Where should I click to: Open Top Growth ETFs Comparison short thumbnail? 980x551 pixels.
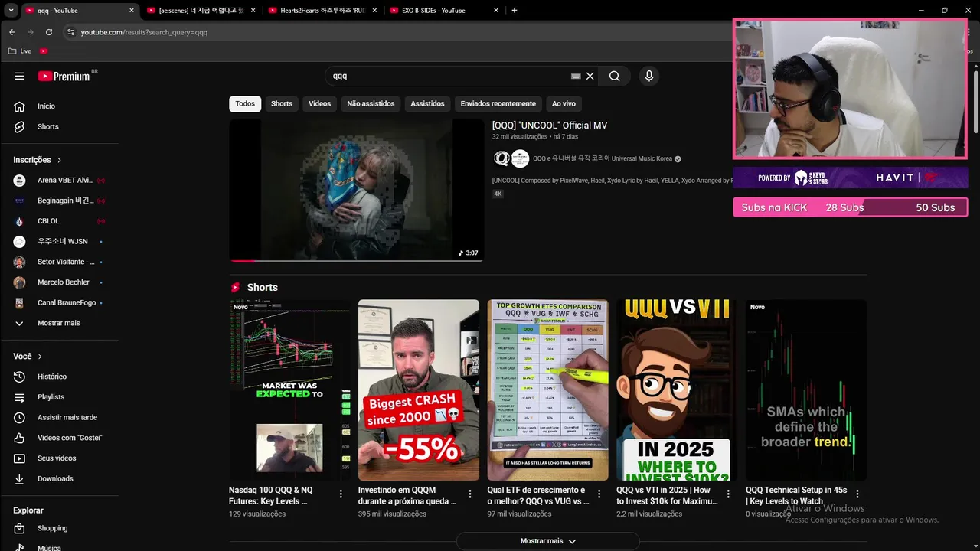point(548,390)
